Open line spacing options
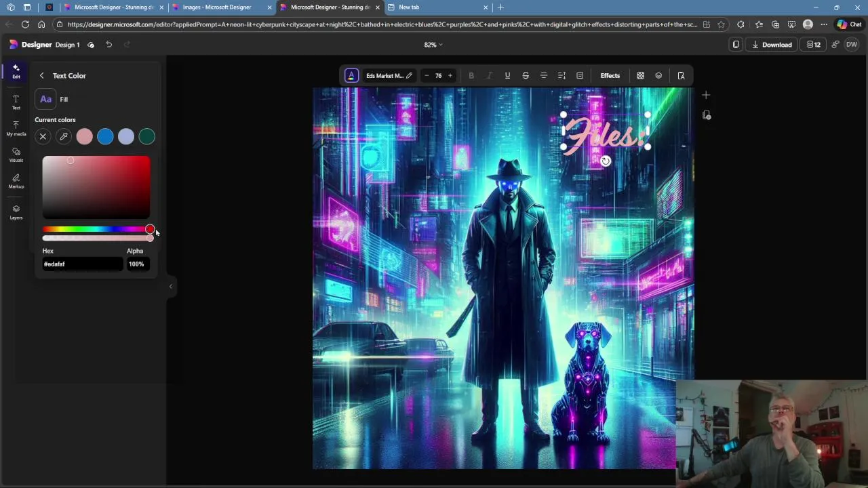 pos(561,76)
